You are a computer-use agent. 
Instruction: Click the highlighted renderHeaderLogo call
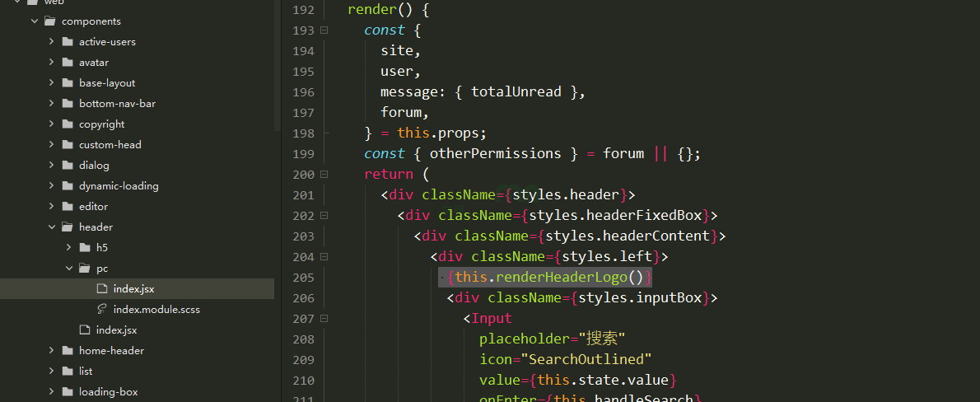point(548,278)
